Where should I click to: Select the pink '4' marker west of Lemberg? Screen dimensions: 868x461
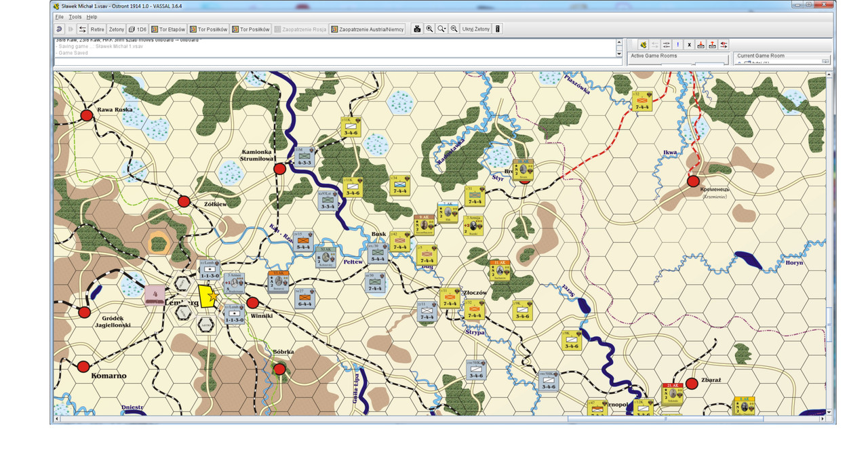click(155, 295)
